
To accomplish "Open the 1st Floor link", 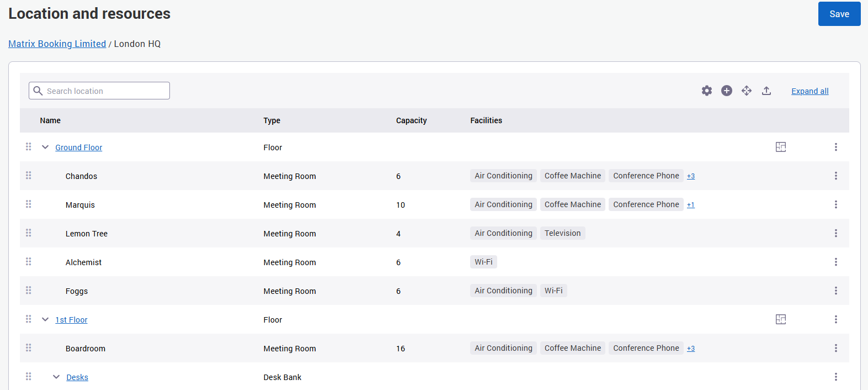I will (x=72, y=320).
